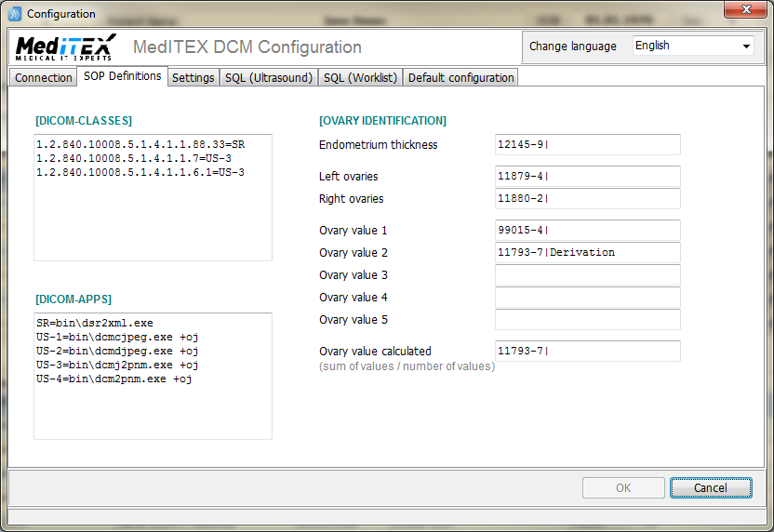Click the Cancel button
774x532 pixels.
pos(711,487)
